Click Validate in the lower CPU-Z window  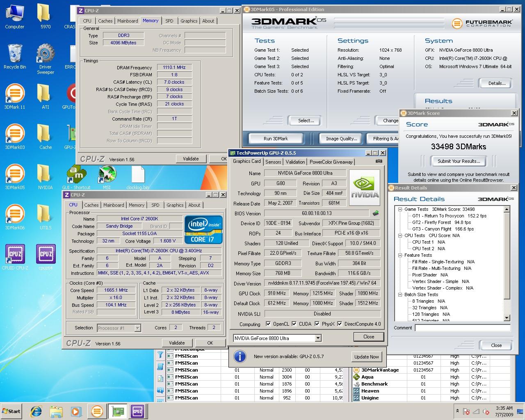[x=177, y=343]
